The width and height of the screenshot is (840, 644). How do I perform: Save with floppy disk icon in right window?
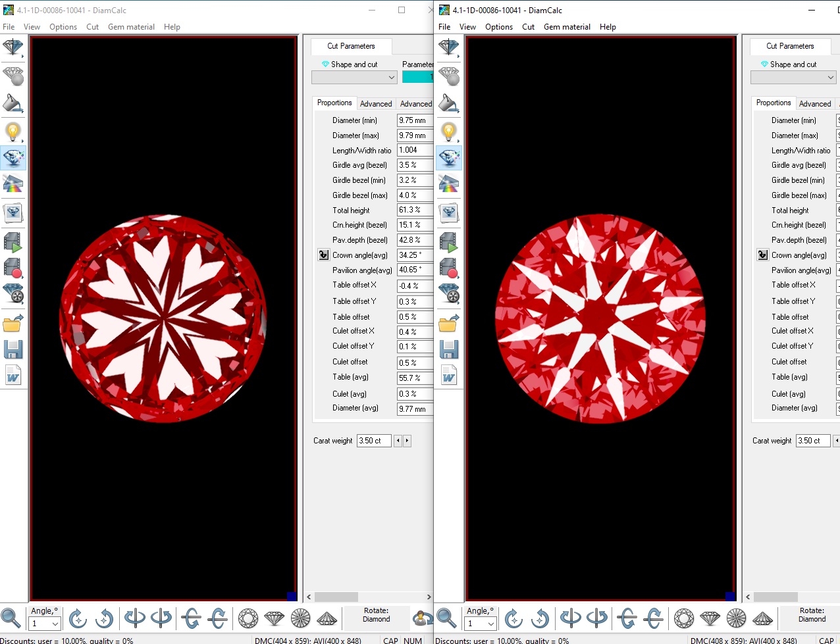pyautogui.click(x=449, y=349)
